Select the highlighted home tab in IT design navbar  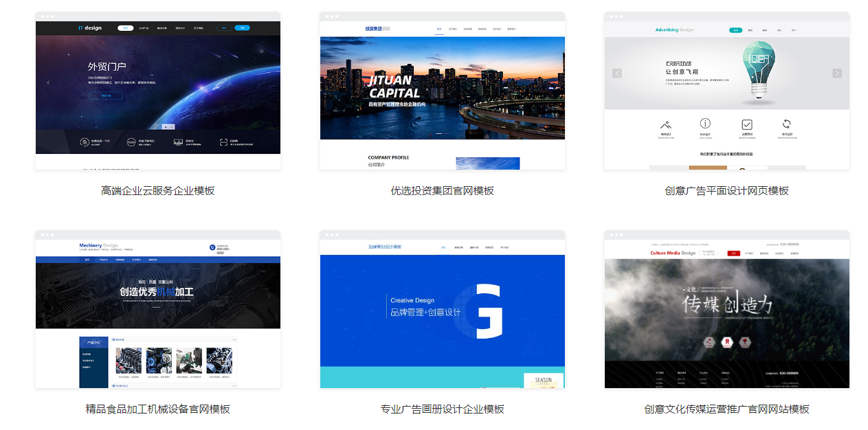point(126,28)
